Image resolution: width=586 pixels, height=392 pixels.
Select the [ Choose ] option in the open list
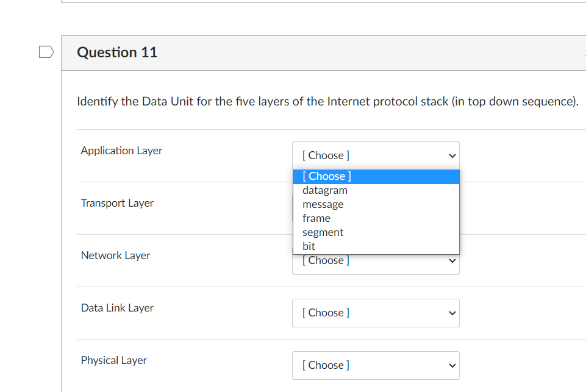point(376,176)
